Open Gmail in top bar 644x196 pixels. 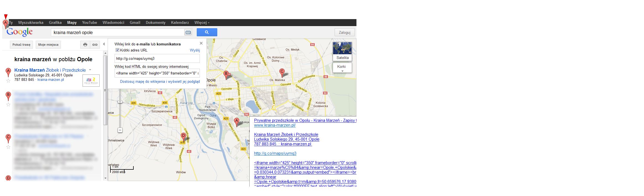click(x=135, y=23)
